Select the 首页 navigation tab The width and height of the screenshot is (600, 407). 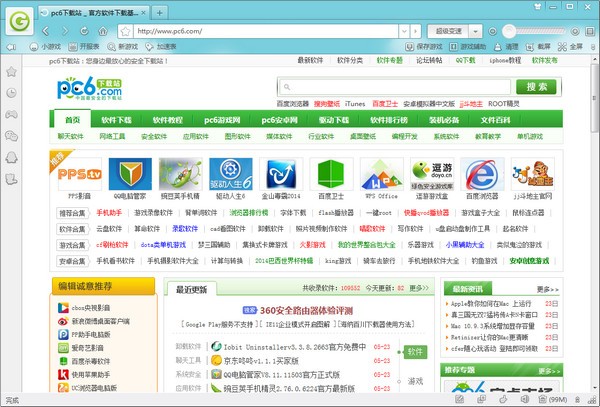(72, 120)
